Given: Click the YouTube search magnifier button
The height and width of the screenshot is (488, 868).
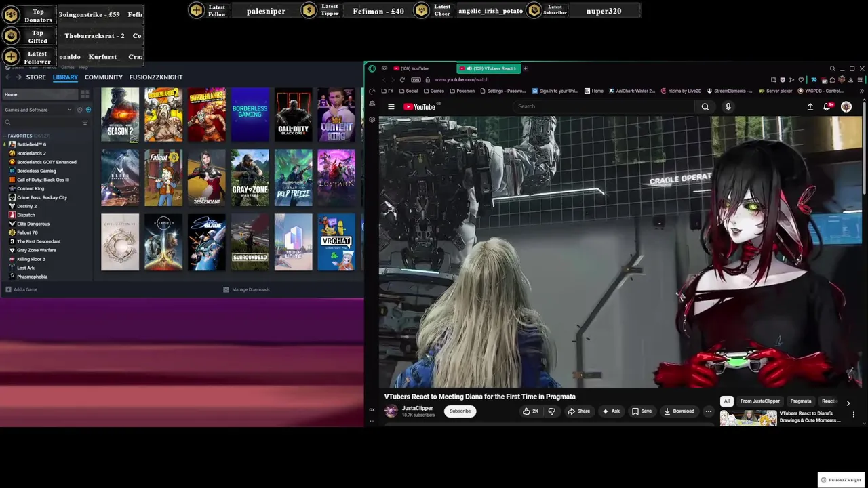Looking at the screenshot, I should point(705,106).
